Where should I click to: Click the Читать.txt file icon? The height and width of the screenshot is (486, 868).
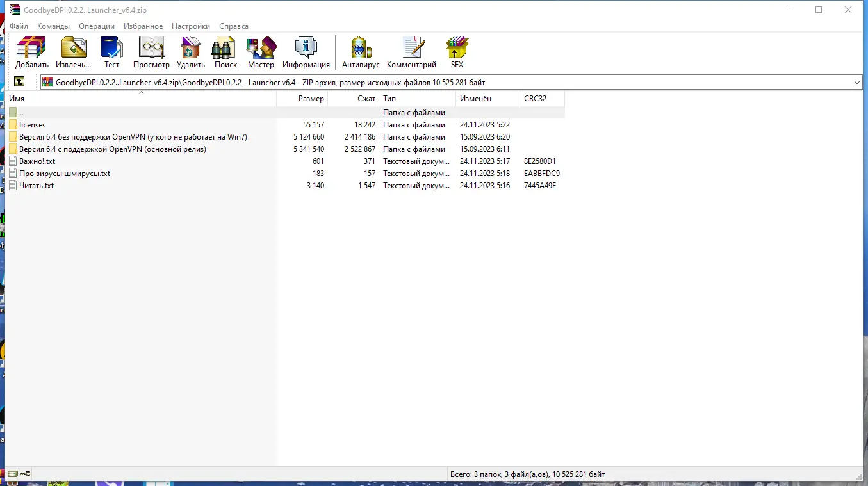point(13,186)
